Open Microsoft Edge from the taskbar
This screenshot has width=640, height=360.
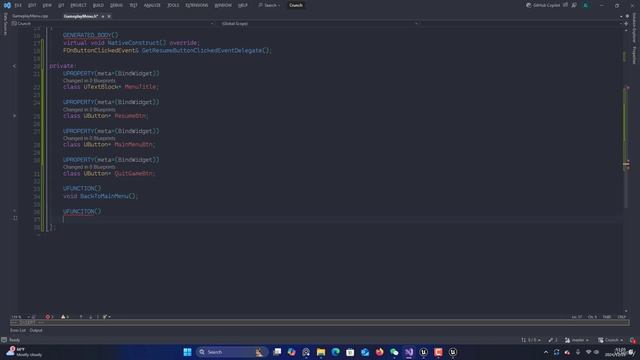pyautogui.click(x=336, y=352)
